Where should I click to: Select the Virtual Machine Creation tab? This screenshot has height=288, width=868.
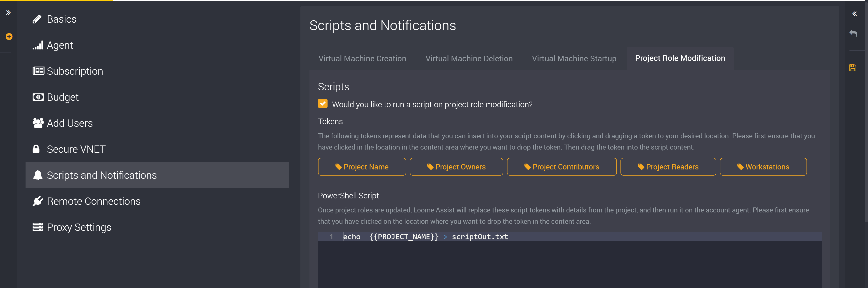point(363,58)
